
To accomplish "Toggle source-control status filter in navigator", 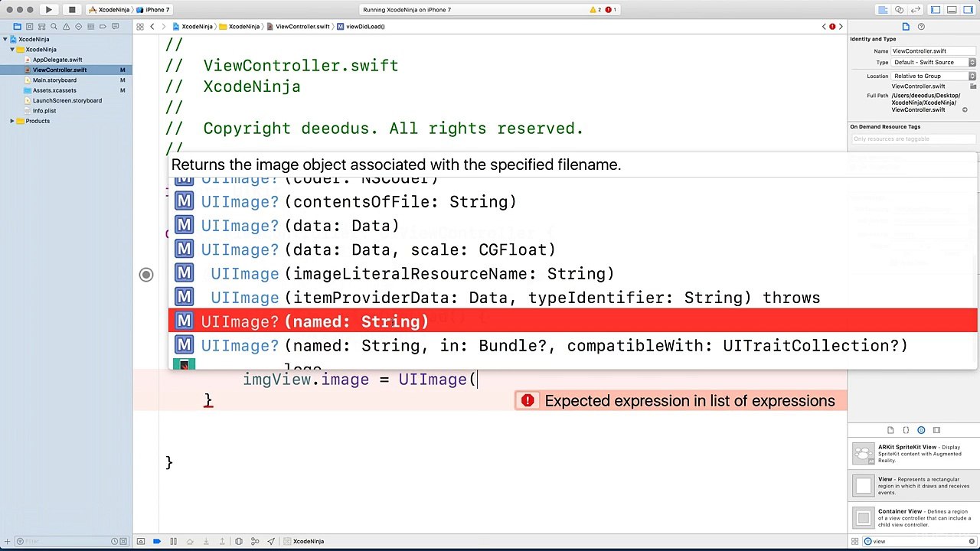I will point(124,541).
